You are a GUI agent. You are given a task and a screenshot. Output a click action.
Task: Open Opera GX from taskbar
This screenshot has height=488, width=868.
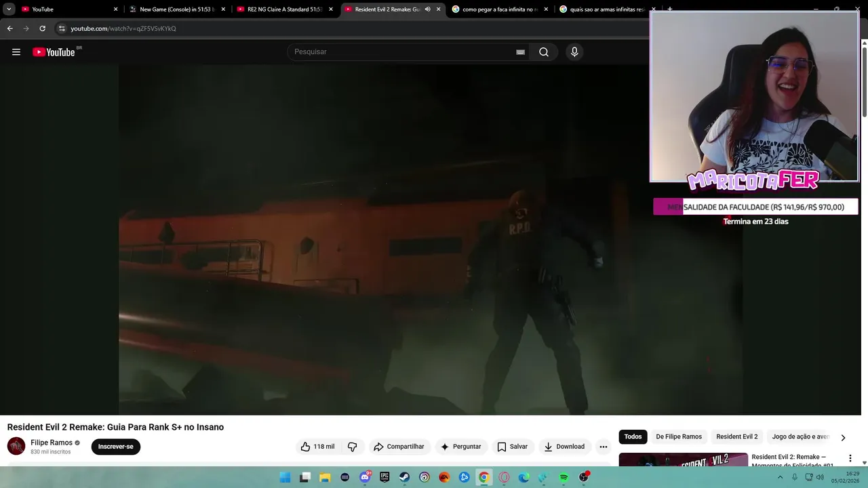(x=504, y=477)
